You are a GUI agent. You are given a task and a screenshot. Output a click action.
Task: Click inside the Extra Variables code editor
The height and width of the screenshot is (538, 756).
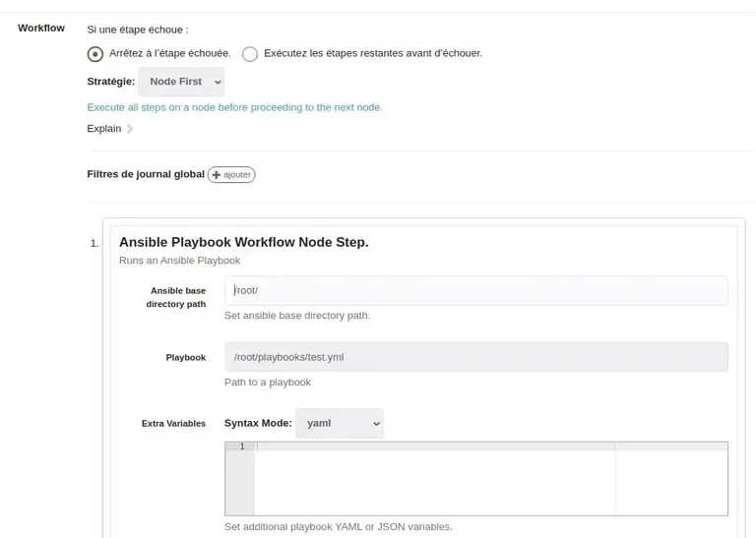[433, 480]
